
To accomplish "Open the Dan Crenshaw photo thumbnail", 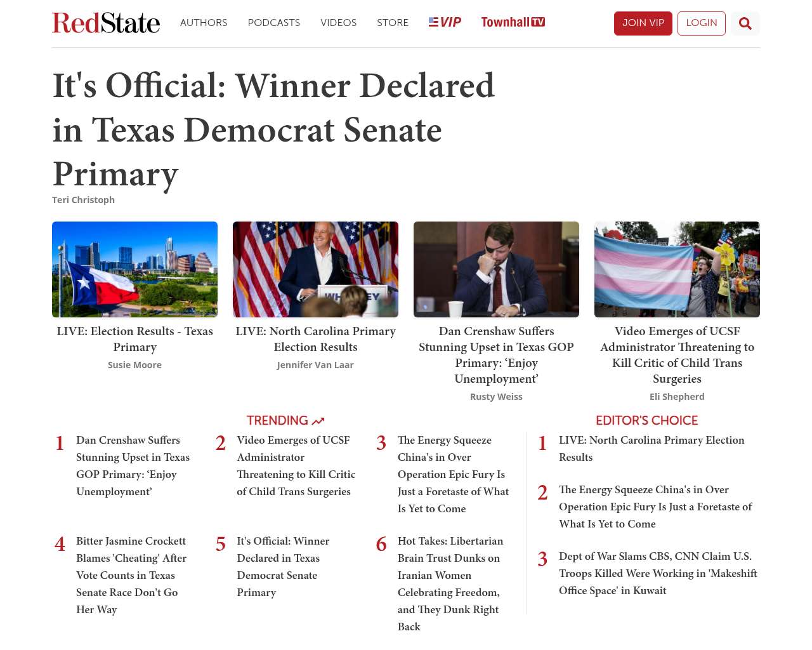I will [496, 269].
